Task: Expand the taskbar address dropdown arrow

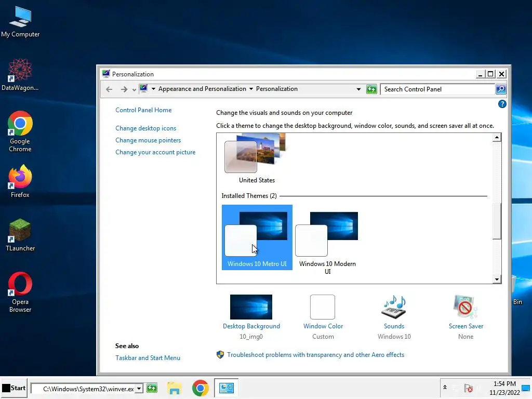Action: point(139,389)
